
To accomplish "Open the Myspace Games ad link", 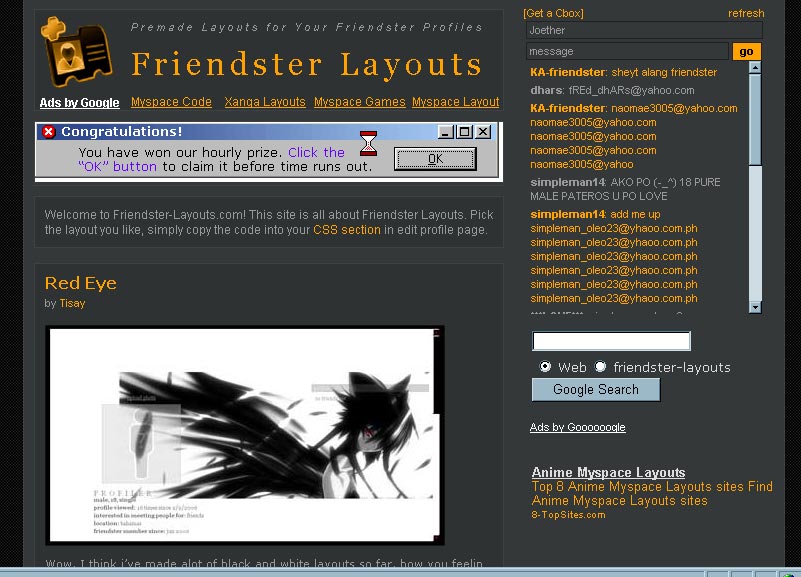I will click(x=360, y=102).
